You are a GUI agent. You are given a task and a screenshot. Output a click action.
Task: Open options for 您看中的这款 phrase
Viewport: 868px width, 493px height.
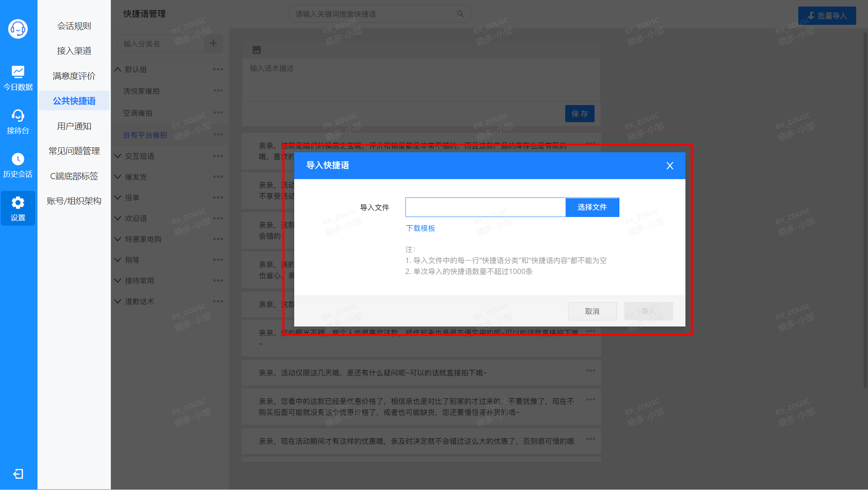(x=590, y=399)
